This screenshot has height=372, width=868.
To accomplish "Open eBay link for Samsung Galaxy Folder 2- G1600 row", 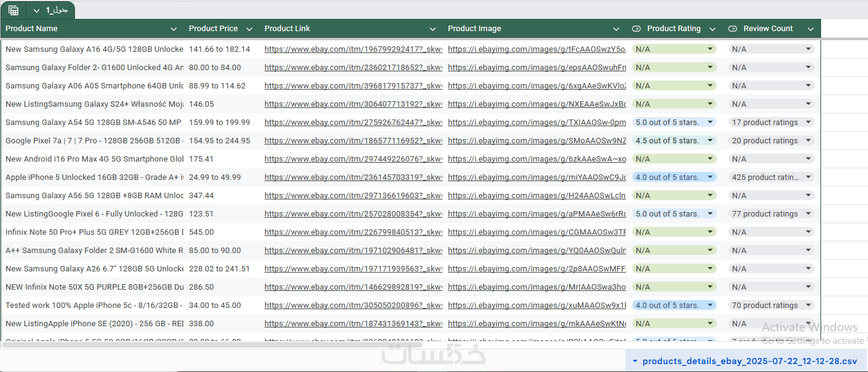I will (x=354, y=68).
